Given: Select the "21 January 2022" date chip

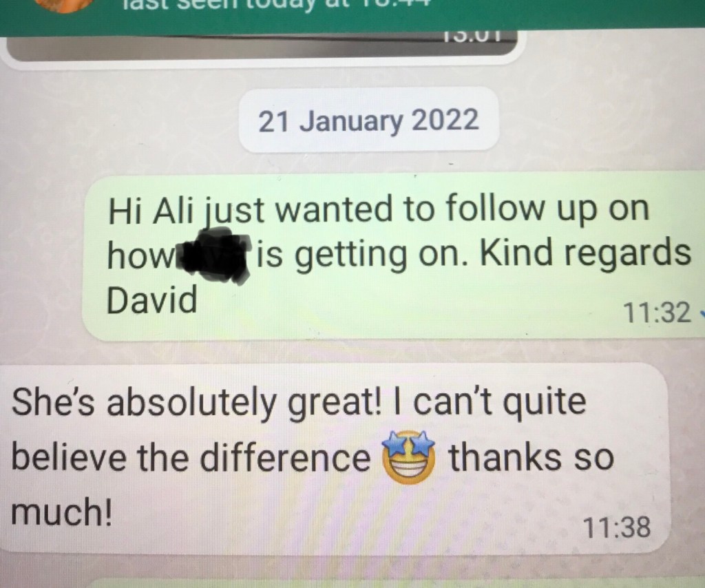Looking at the screenshot, I should click(369, 120).
